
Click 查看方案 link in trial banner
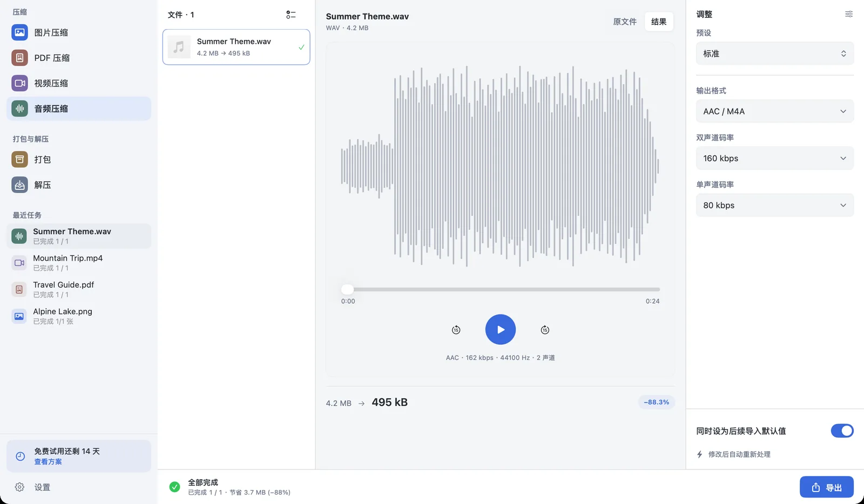pos(48,462)
